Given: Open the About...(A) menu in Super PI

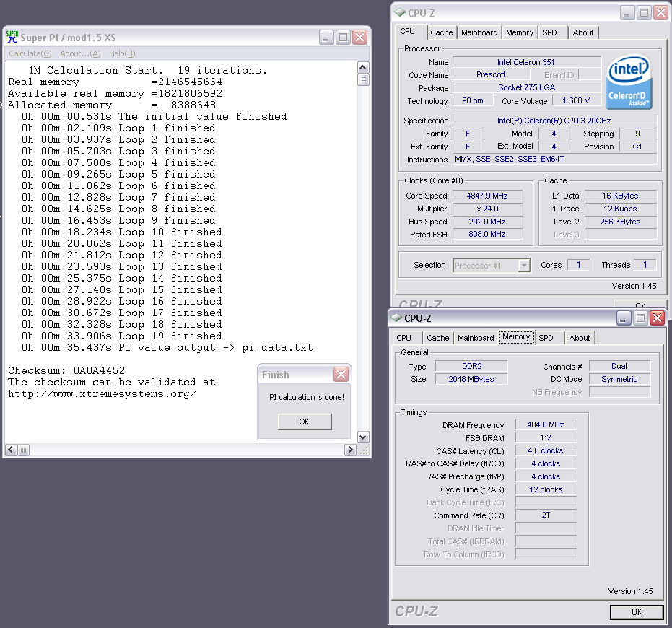Looking at the screenshot, I should (80, 53).
